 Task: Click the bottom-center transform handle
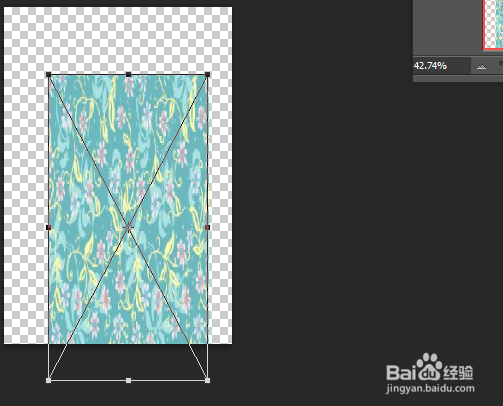[x=128, y=380]
